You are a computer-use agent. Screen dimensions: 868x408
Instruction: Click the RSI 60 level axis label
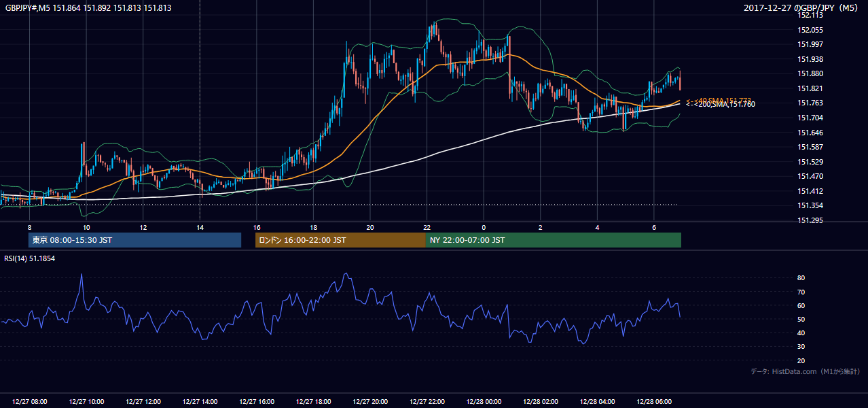point(801,305)
